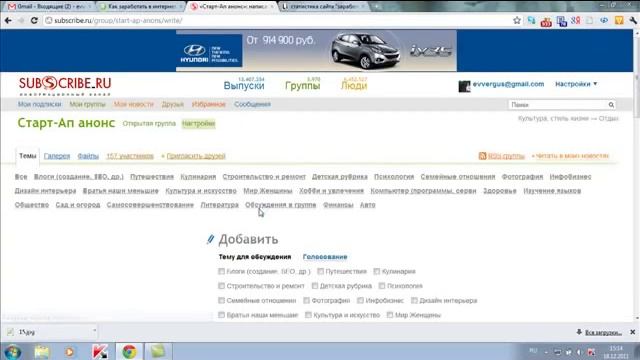Switch to Голосование option
This screenshot has width=640, height=360.
click(325, 257)
